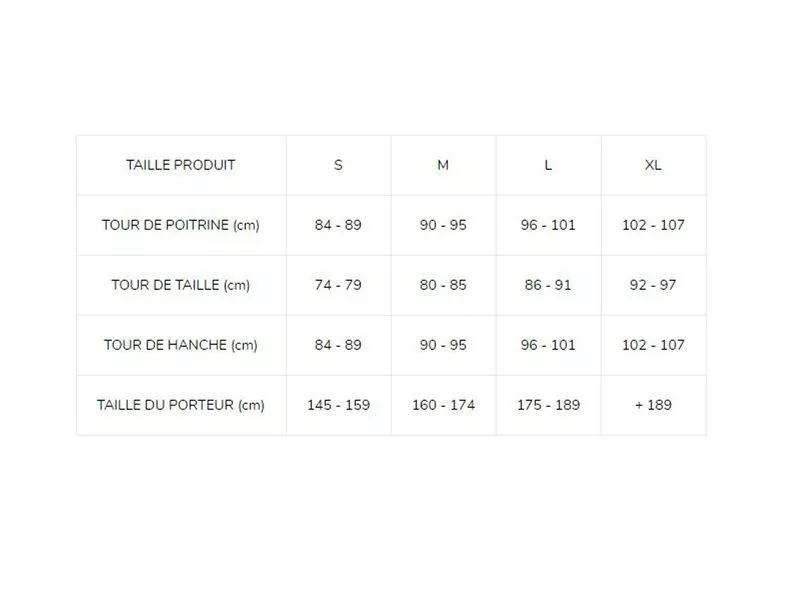Select the XL size column header
Viewport: 800px width, 600px height.
pyautogui.click(x=653, y=165)
